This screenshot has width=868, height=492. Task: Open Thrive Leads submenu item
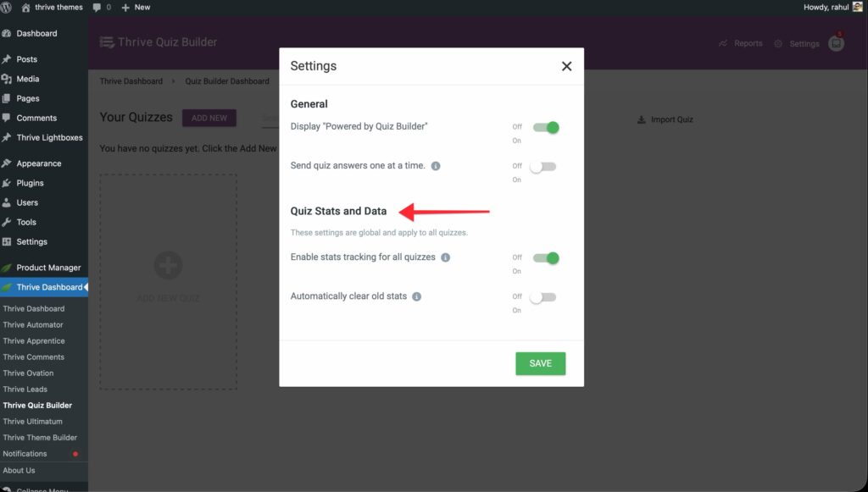[x=25, y=390]
